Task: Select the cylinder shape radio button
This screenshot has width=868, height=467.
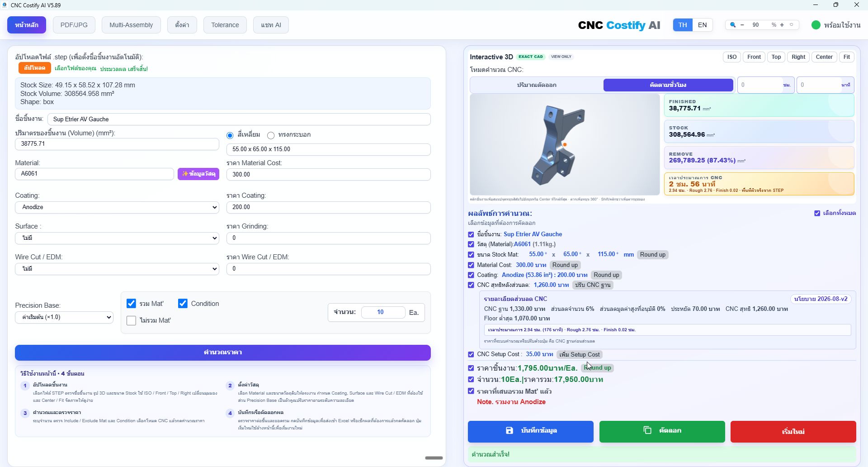Action: pos(271,135)
